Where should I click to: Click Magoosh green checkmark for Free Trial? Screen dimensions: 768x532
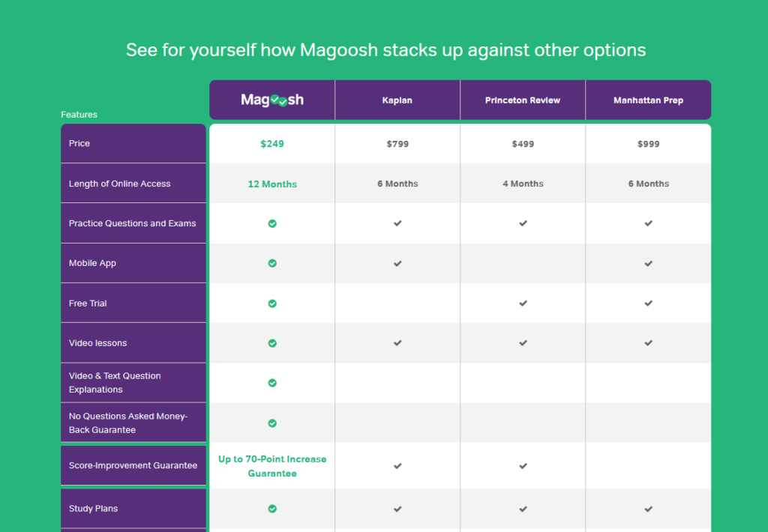[x=272, y=303]
